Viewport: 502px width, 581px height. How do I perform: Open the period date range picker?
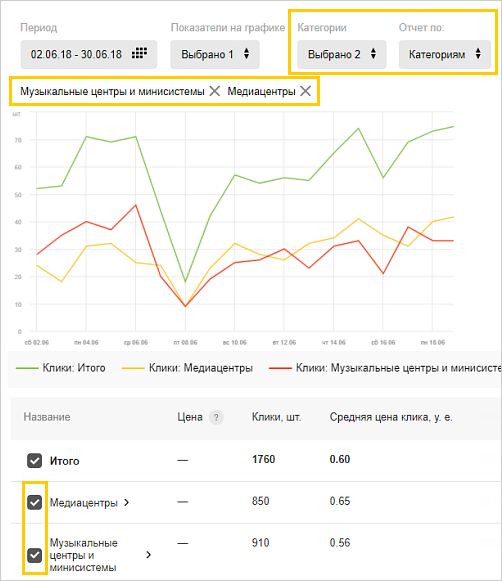point(89,54)
